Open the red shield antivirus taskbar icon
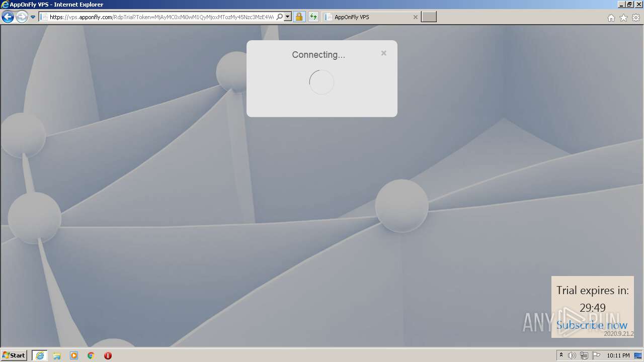 pos(108,355)
